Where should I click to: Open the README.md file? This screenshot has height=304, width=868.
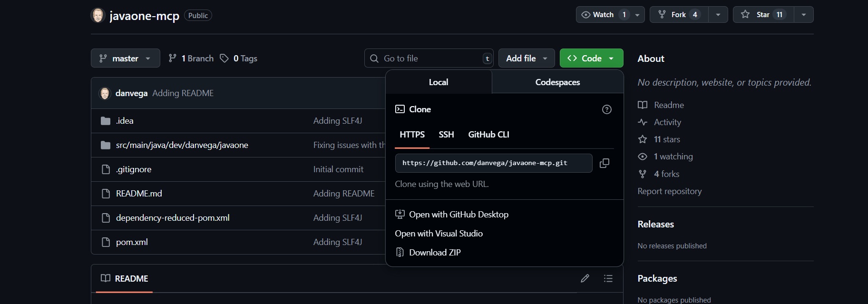click(139, 194)
